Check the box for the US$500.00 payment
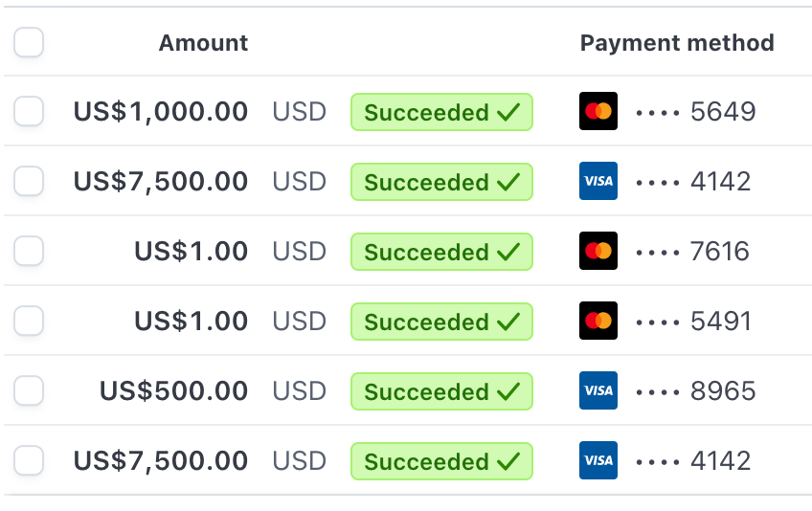 (29, 390)
